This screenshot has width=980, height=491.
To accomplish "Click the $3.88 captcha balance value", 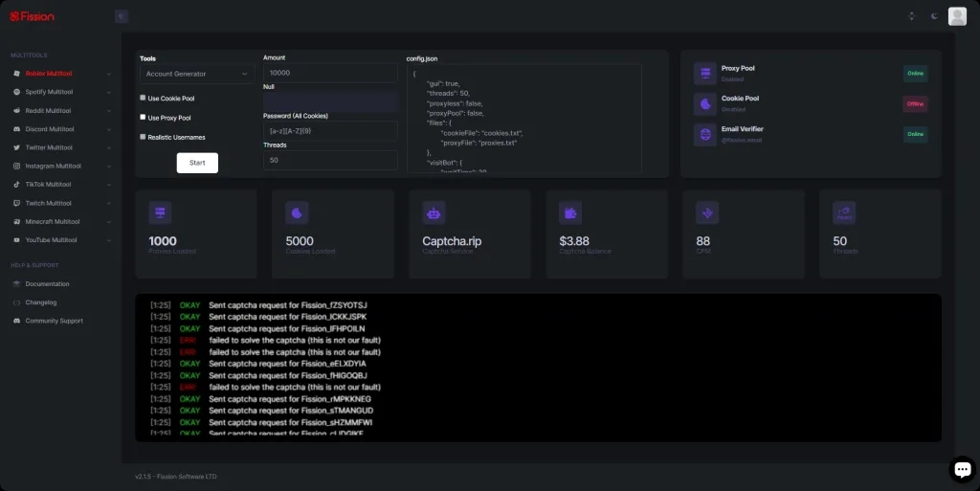I will [574, 241].
